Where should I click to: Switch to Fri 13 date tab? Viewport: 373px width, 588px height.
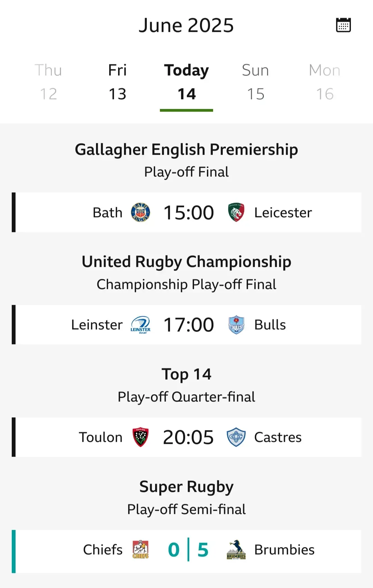(117, 82)
